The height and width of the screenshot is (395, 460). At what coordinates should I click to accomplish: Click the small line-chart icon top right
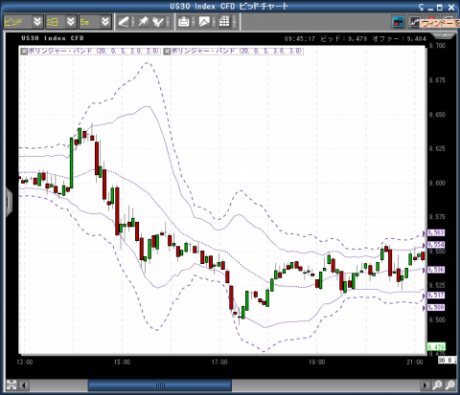coord(414,22)
